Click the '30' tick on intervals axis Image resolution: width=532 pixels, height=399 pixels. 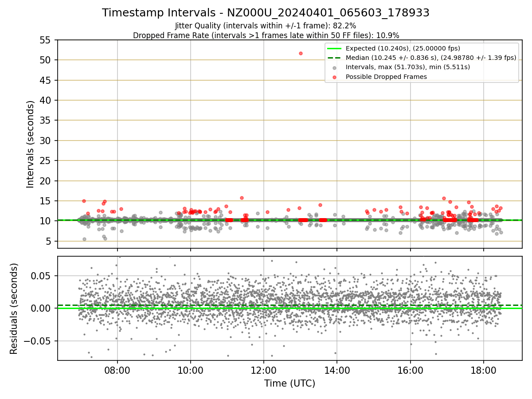click(x=46, y=141)
